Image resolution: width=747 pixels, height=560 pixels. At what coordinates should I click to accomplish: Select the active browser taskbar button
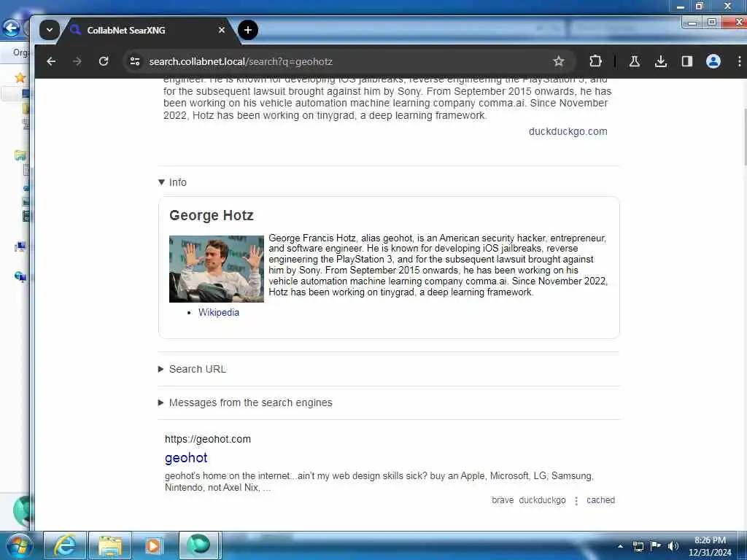coord(199,545)
